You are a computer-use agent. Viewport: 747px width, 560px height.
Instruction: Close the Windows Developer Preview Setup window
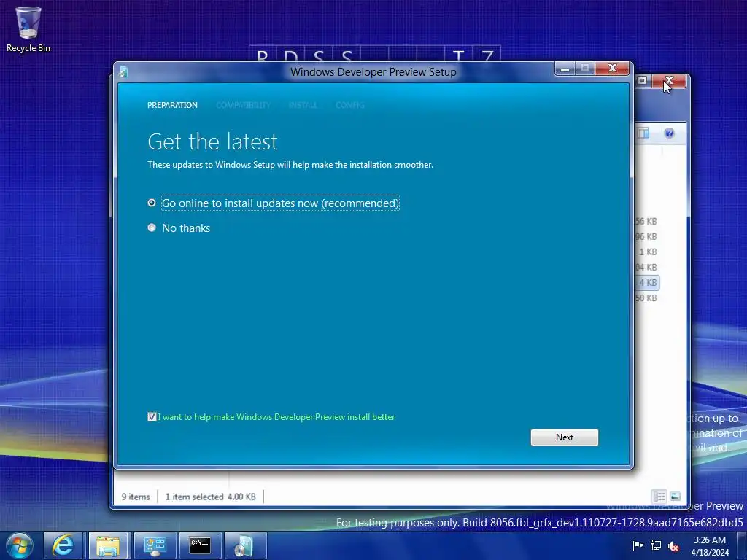pos(612,69)
